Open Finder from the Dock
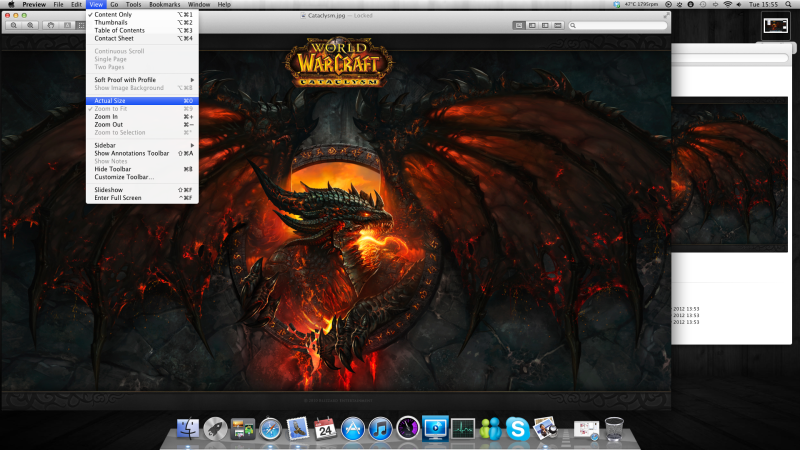This screenshot has height=450, width=800. (188, 428)
